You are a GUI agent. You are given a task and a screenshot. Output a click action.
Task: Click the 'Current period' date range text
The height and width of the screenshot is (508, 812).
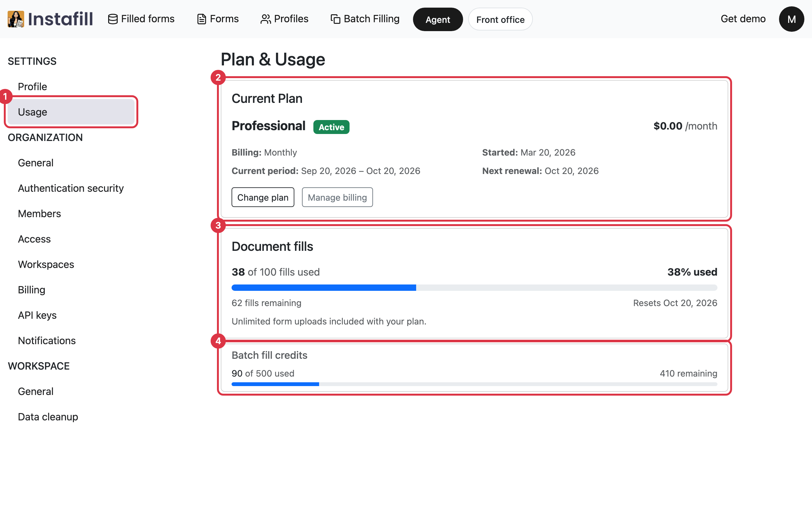[x=326, y=171]
